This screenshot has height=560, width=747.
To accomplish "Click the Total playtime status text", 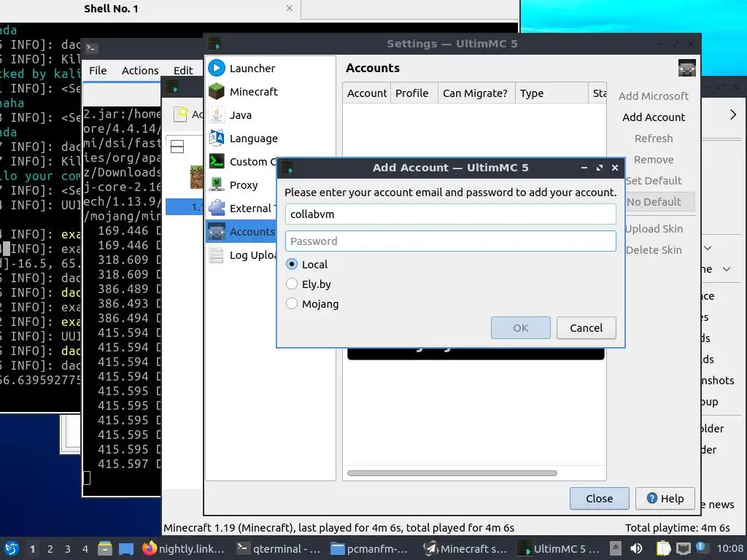I will click(x=678, y=528).
